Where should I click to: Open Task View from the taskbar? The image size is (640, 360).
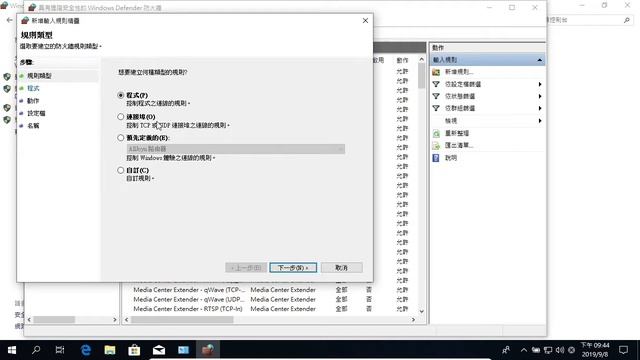(60, 350)
